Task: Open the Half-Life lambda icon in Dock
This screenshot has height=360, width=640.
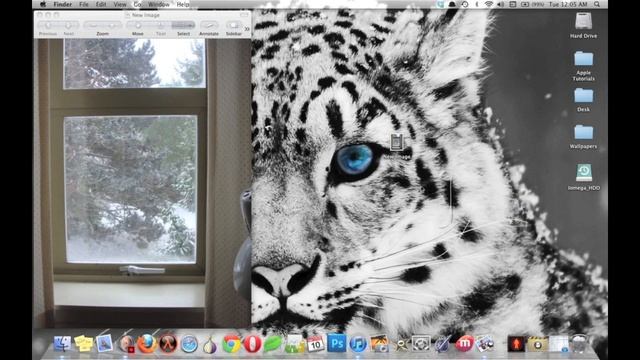Action: (168, 344)
